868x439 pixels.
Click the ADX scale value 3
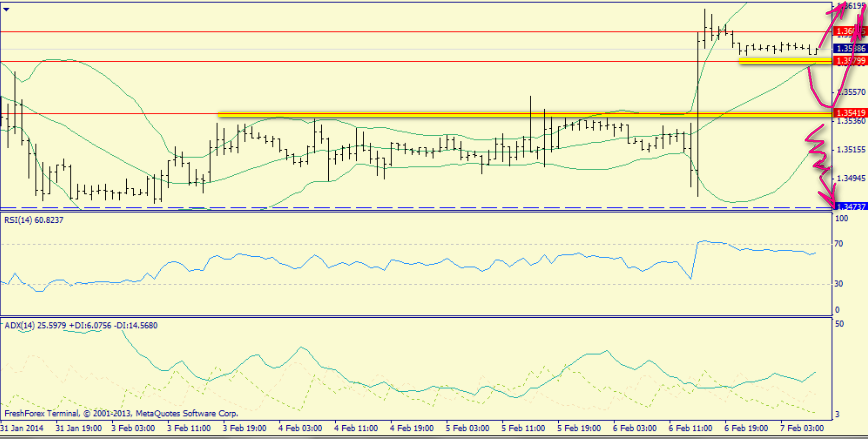coord(837,414)
